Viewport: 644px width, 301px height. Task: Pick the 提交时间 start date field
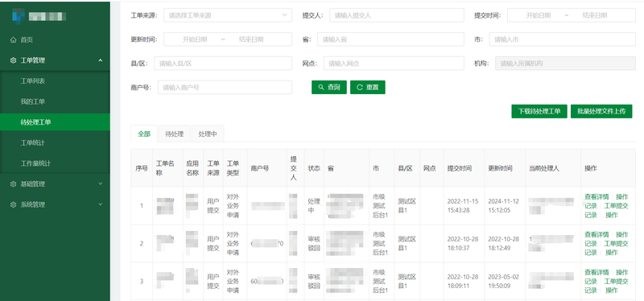[x=538, y=15]
